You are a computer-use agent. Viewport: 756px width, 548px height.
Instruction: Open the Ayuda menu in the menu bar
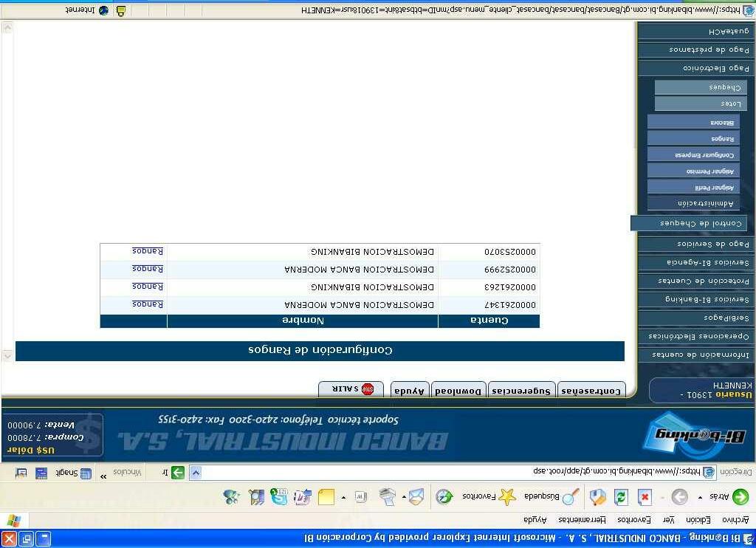tap(535, 520)
